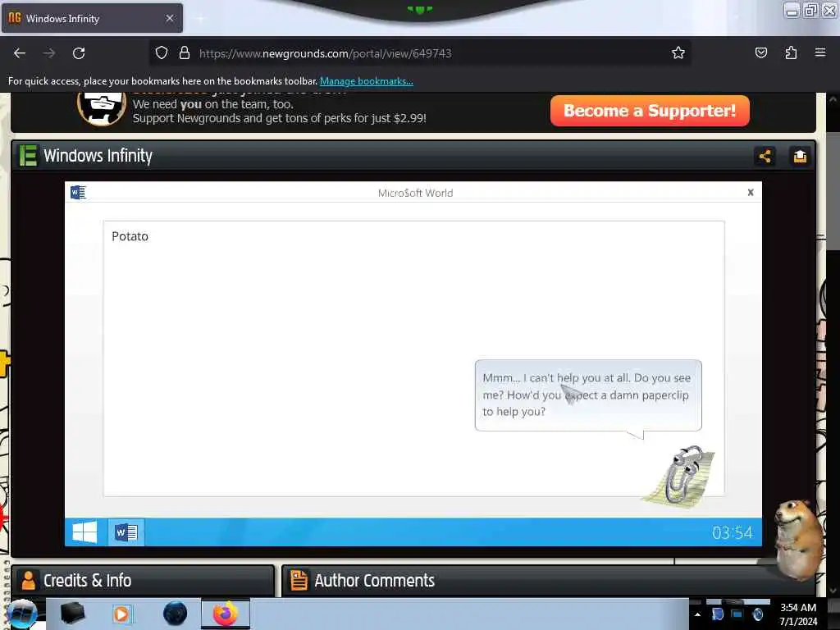Open the Windows Start orb
This screenshot has height=630, width=840.
click(x=21, y=614)
